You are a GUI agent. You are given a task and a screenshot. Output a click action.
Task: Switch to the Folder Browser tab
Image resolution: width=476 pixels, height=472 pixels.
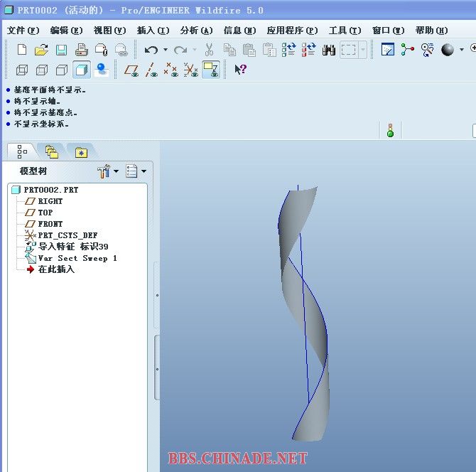click(51, 151)
